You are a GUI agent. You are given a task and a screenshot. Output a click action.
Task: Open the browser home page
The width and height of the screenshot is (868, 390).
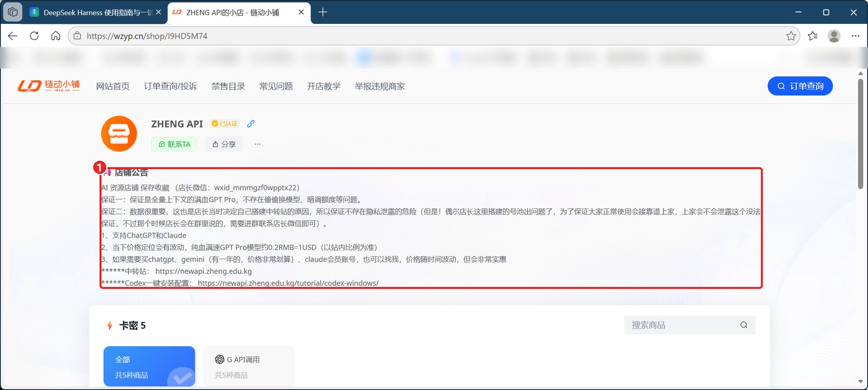pyautogui.click(x=55, y=36)
